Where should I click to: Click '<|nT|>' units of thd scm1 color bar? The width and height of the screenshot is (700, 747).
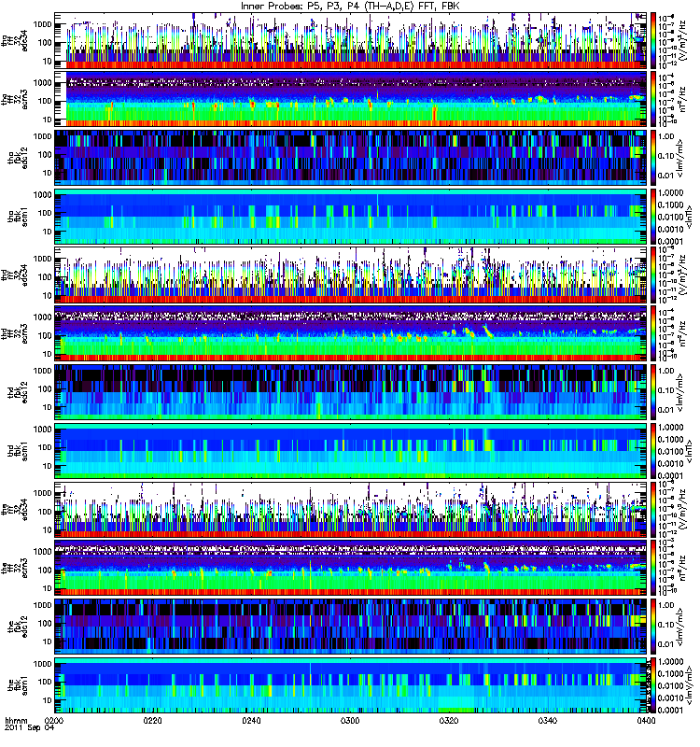(x=687, y=451)
